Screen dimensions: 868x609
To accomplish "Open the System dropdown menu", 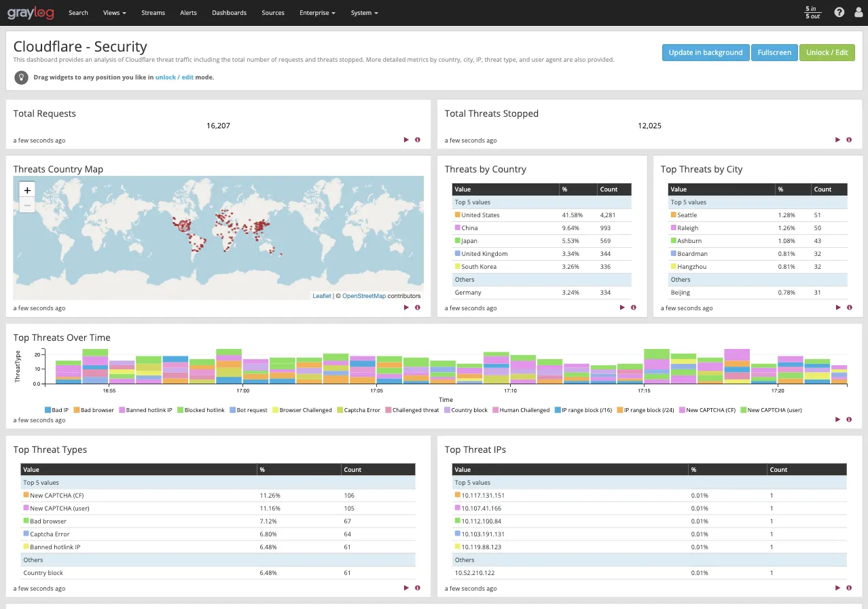I will (364, 12).
